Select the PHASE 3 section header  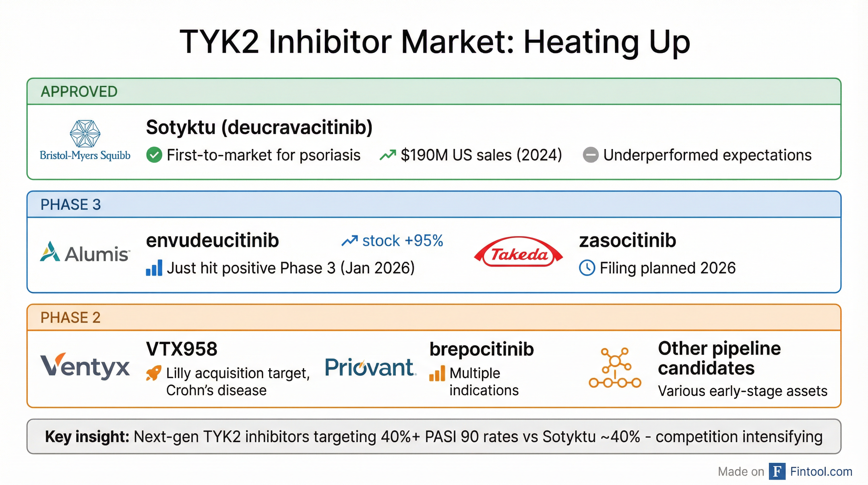[71, 205]
